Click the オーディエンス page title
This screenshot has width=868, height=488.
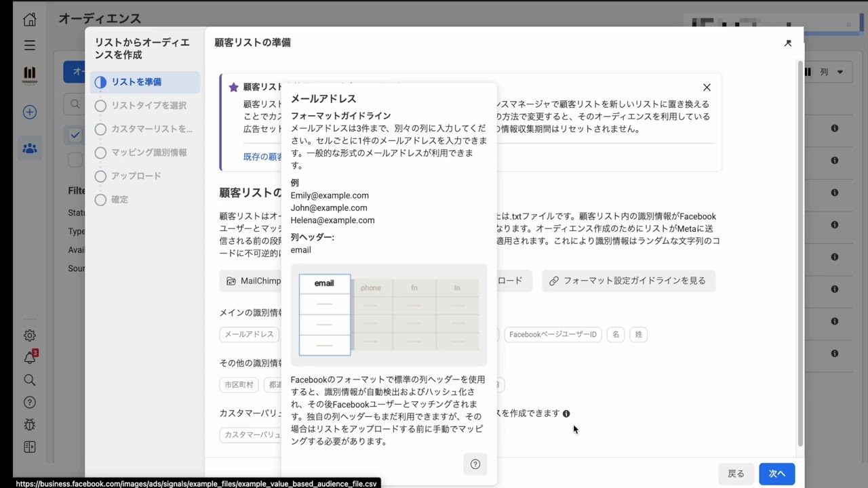pos(100,18)
